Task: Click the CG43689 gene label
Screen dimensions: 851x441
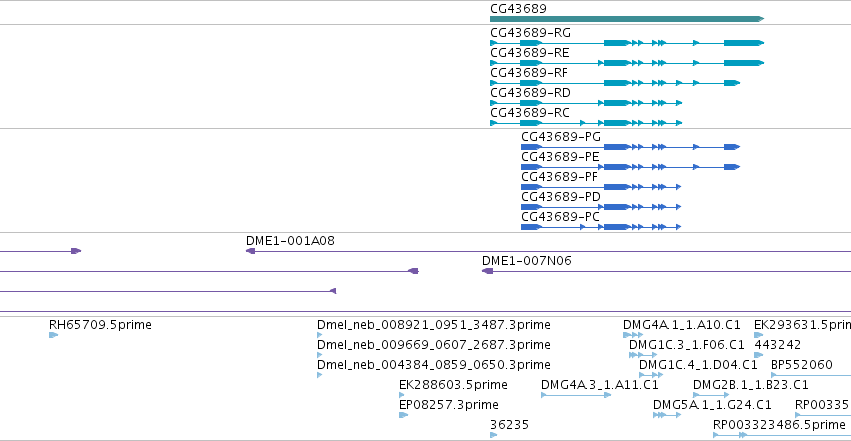Action: 518,9
